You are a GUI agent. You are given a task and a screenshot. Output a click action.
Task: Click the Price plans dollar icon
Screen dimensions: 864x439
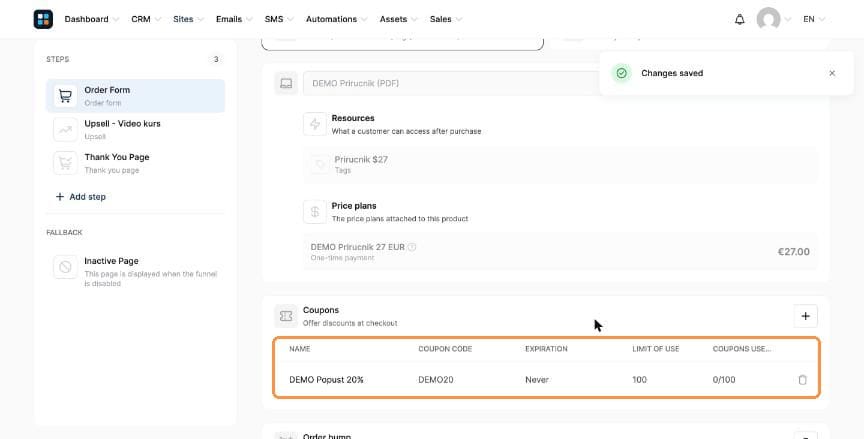315,212
